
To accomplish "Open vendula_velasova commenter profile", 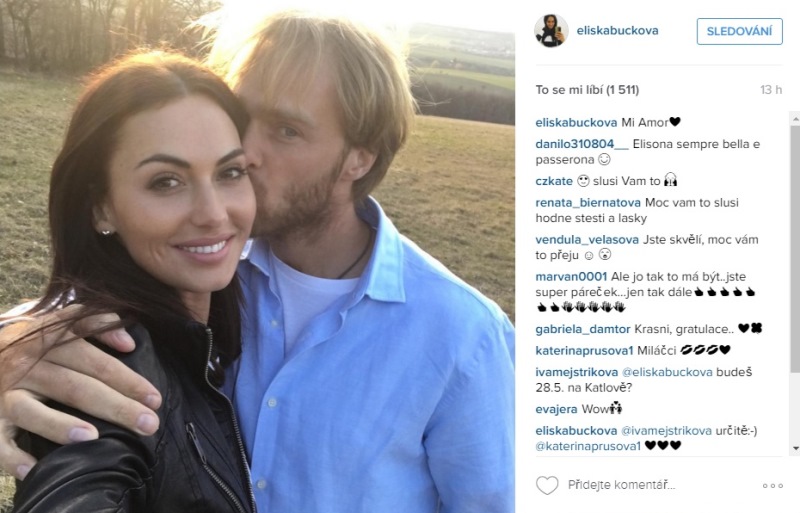I will 587,240.
